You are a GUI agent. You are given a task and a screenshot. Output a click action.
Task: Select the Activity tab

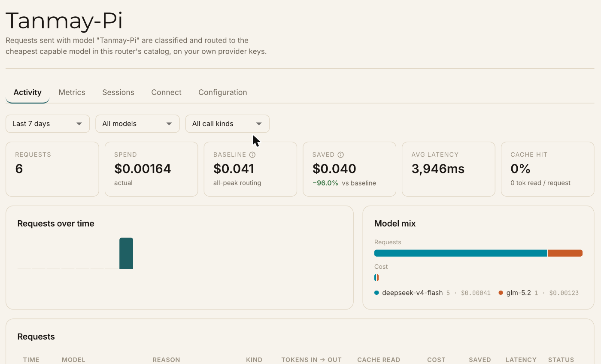pos(27,92)
